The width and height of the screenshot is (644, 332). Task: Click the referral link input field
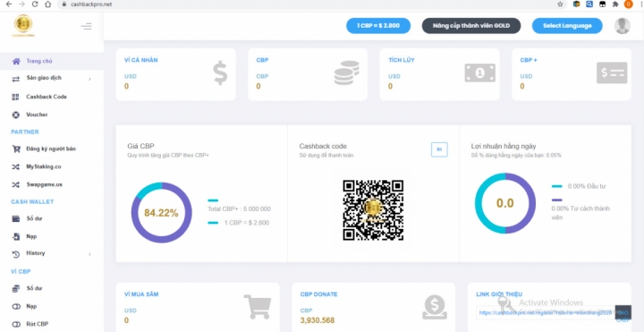tap(546, 312)
